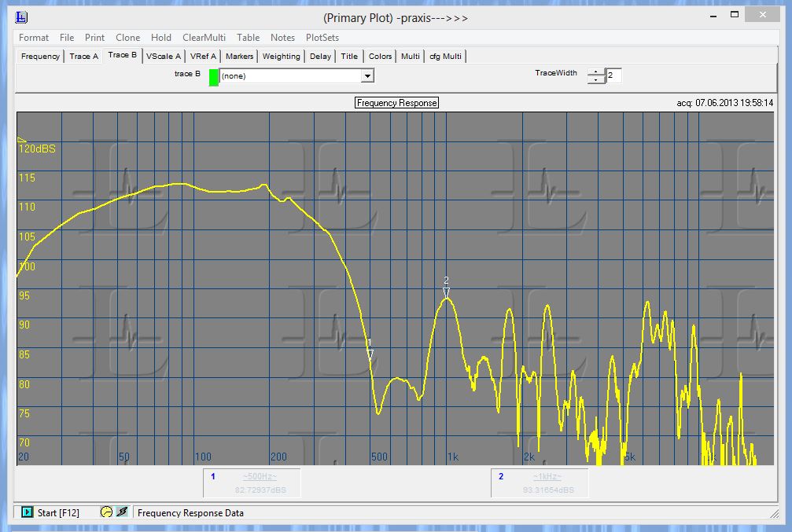Click the green trace B color swatch

click(214, 77)
